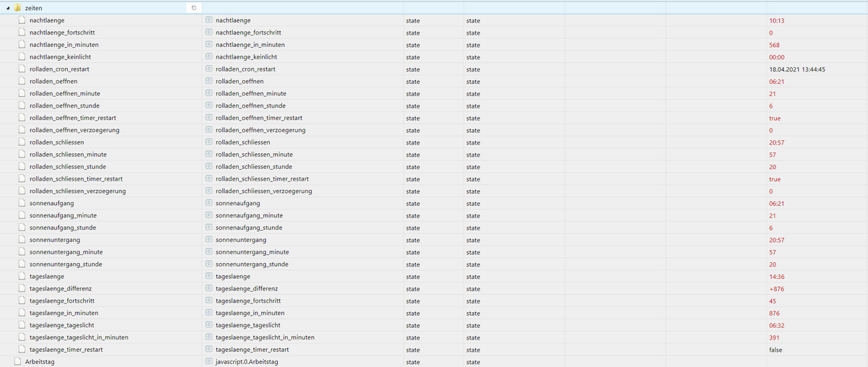This screenshot has width=868, height=367.
Task: Click document icon left of Arbeitstag ID
Action: click(x=18, y=361)
